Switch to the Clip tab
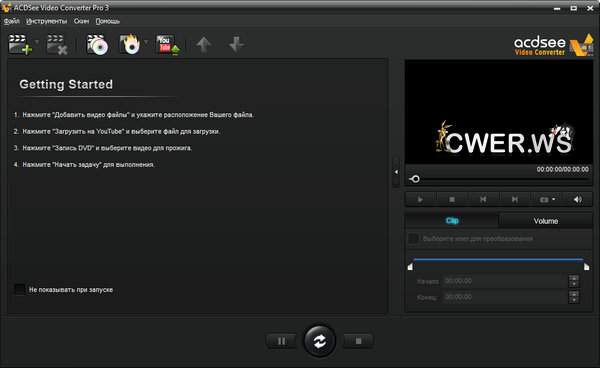The height and width of the screenshot is (368, 600). (x=452, y=221)
